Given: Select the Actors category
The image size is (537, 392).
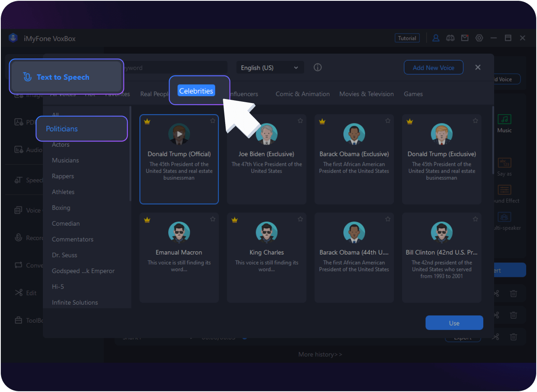Looking at the screenshot, I should 61,145.
